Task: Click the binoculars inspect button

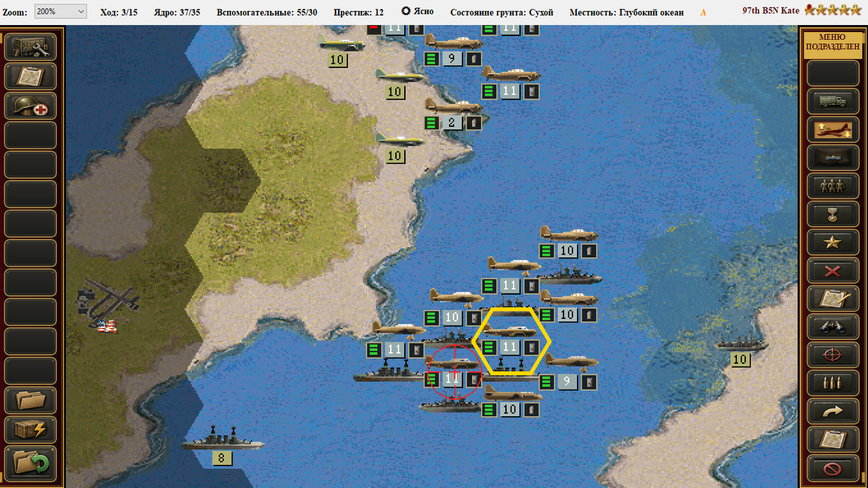Action: pos(833,327)
